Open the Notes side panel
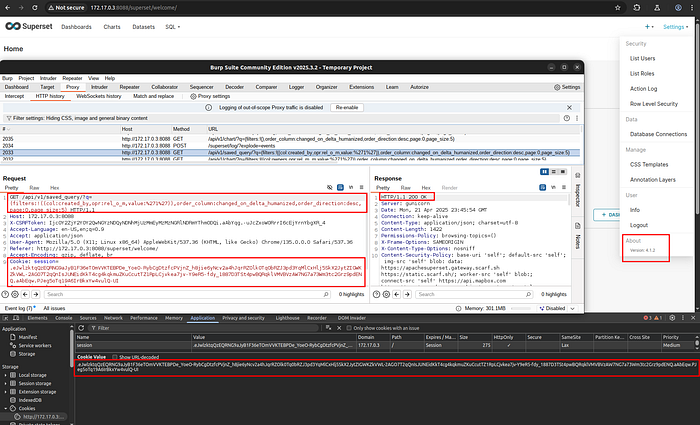 click(x=577, y=236)
